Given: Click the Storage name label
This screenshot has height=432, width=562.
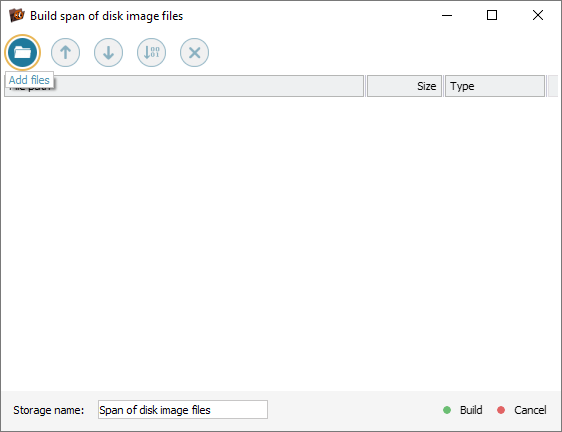Looking at the screenshot, I should click(49, 410).
